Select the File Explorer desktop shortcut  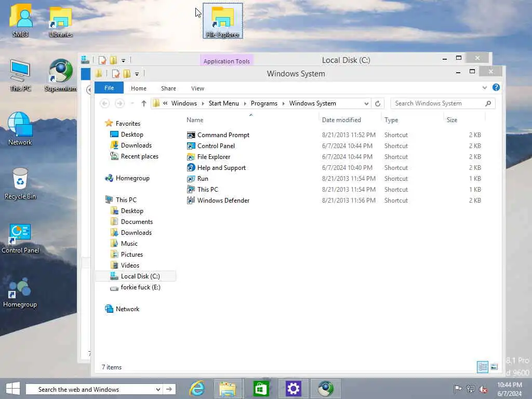[x=222, y=21]
